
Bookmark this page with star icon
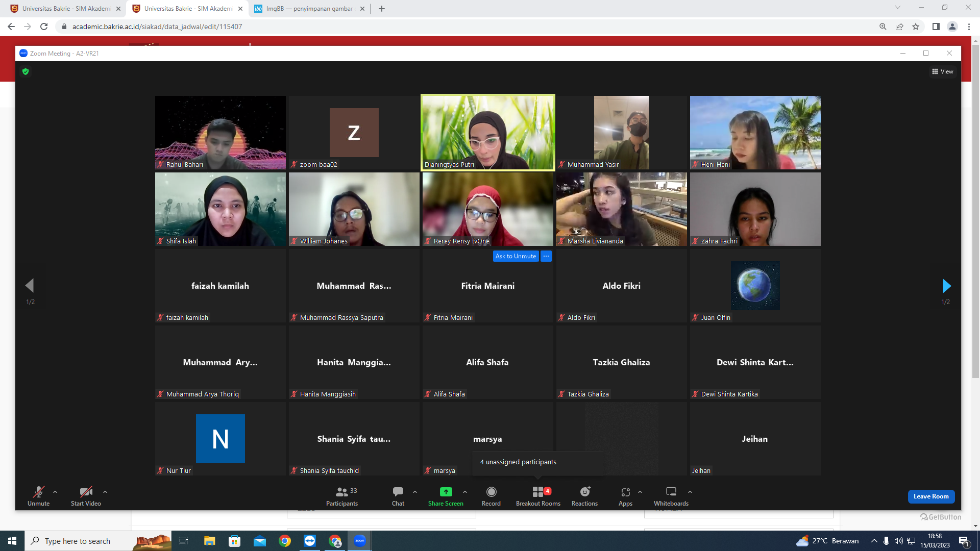point(916,27)
